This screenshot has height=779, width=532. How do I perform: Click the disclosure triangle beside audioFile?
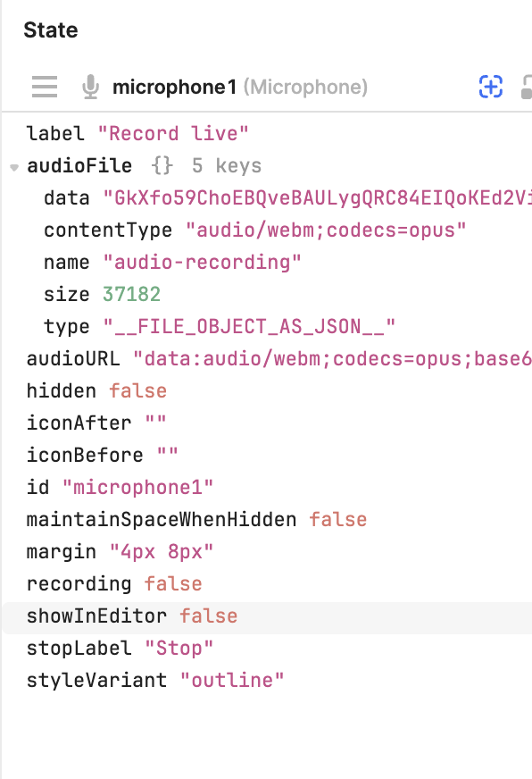coord(12,166)
